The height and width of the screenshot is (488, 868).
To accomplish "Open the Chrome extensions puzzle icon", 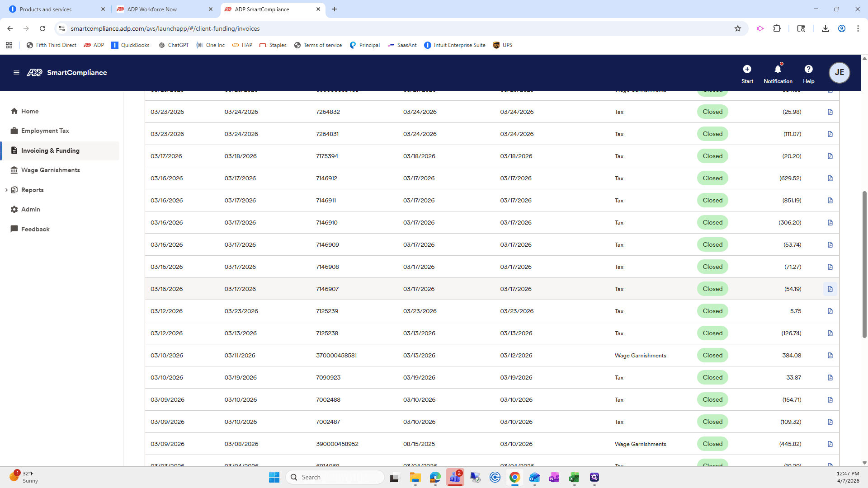I will 777,28.
